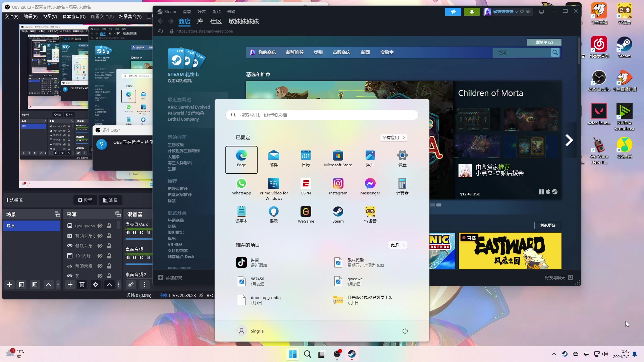644x362 pixels.
Task: Open OBS mixer more options menu
Action: pyautogui.click(x=145, y=285)
